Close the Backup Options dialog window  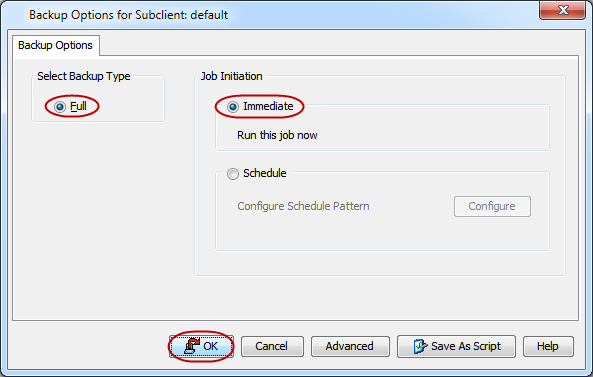pyautogui.click(x=562, y=10)
